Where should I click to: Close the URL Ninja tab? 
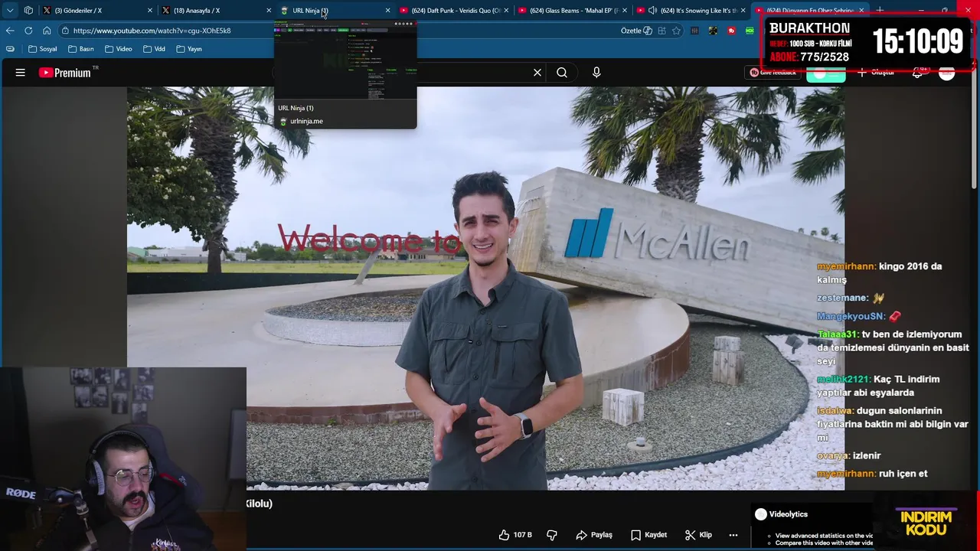387,11
